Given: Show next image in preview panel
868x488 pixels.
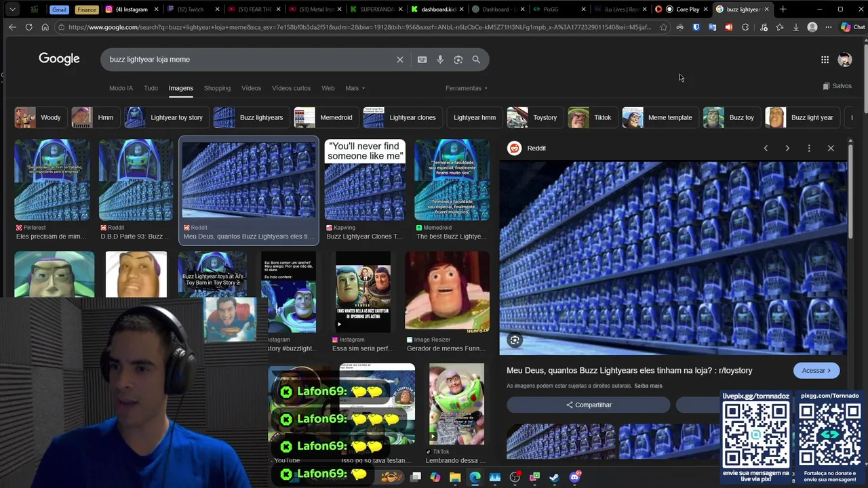Looking at the screenshot, I should click(x=787, y=148).
